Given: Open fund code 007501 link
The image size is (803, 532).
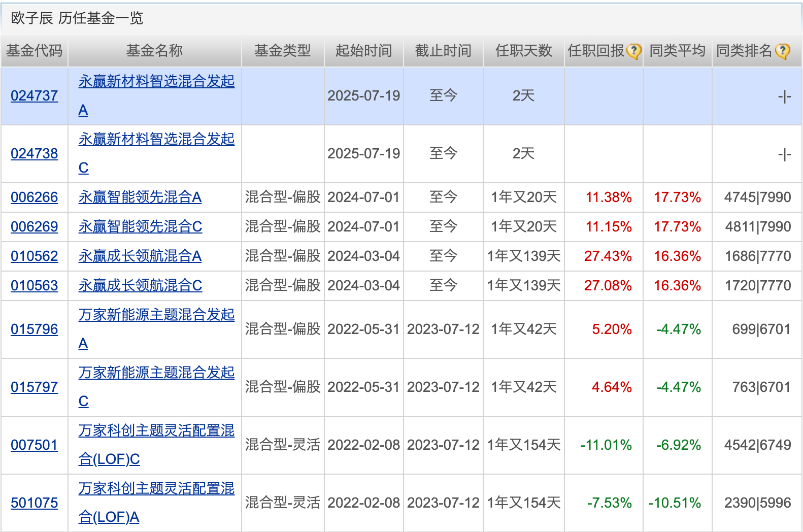Looking at the screenshot, I should coord(35,445).
